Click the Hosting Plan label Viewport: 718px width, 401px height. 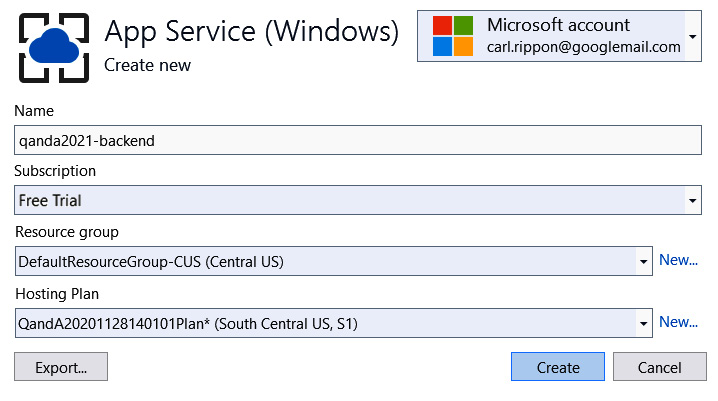[x=57, y=294]
